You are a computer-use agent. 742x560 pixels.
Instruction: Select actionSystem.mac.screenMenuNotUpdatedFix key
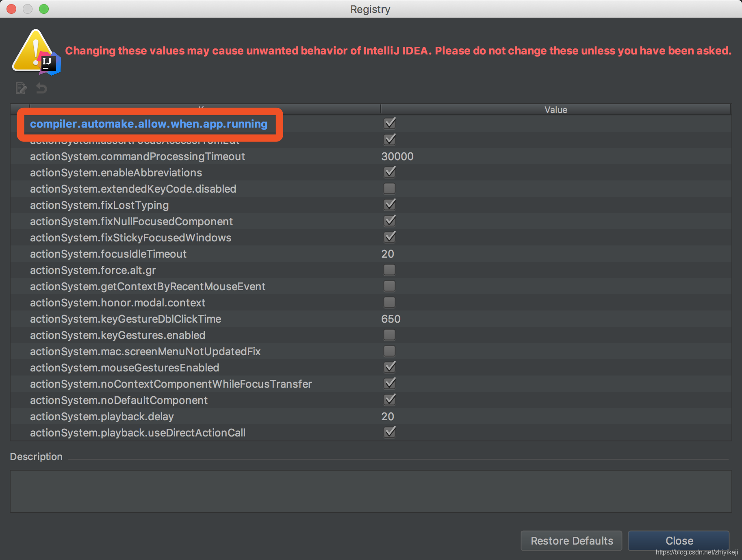(145, 352)
